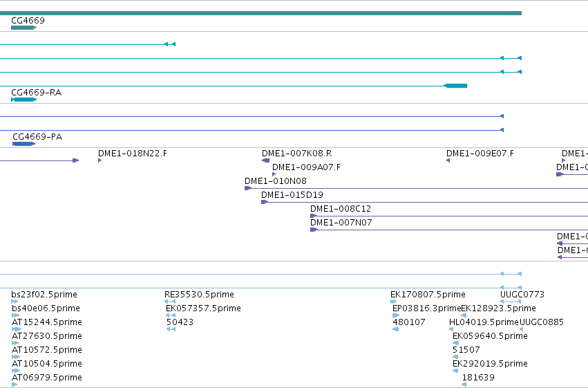588x388 pixels.
Task: Click the AT27630.5prime EST label
Action: click(47, 336)
